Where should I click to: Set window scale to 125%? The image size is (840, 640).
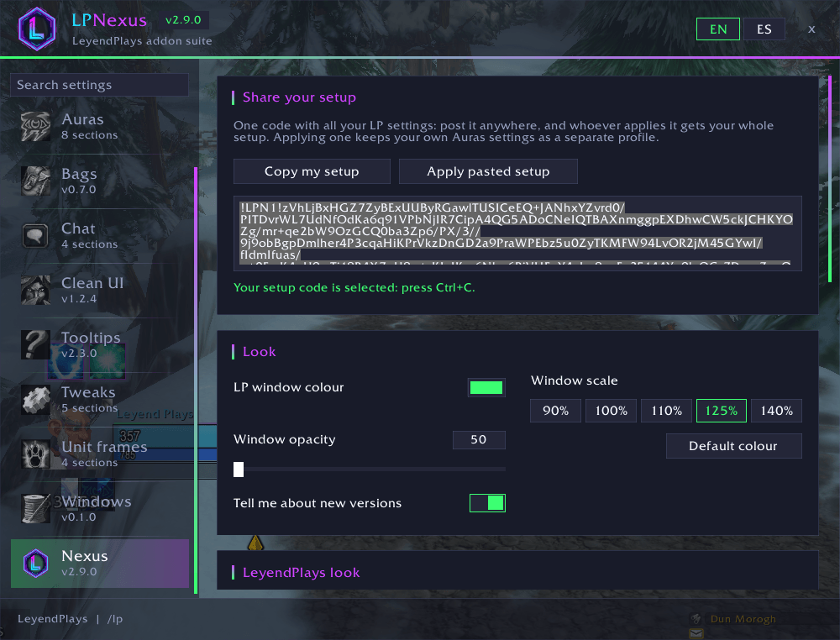(722, 411)
